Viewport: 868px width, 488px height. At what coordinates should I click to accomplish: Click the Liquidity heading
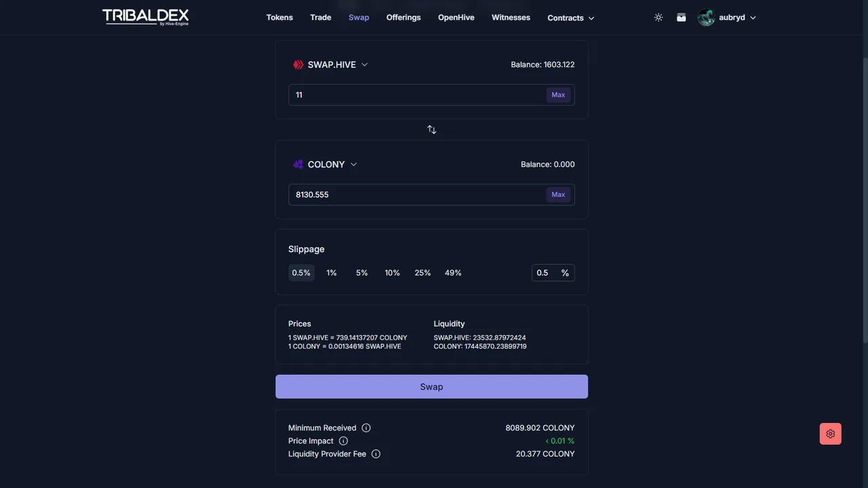tap(449, 324)
